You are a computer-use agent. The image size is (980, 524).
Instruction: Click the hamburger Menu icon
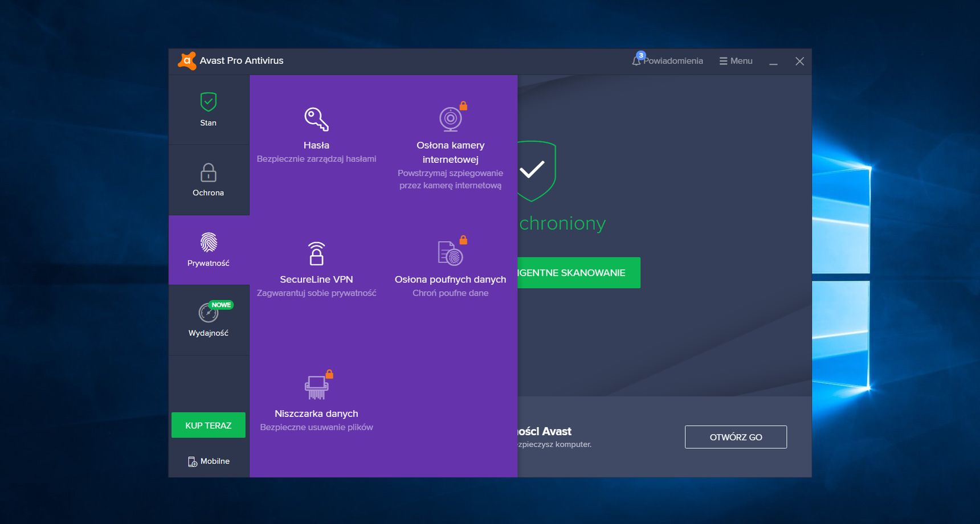pos(723,61)
